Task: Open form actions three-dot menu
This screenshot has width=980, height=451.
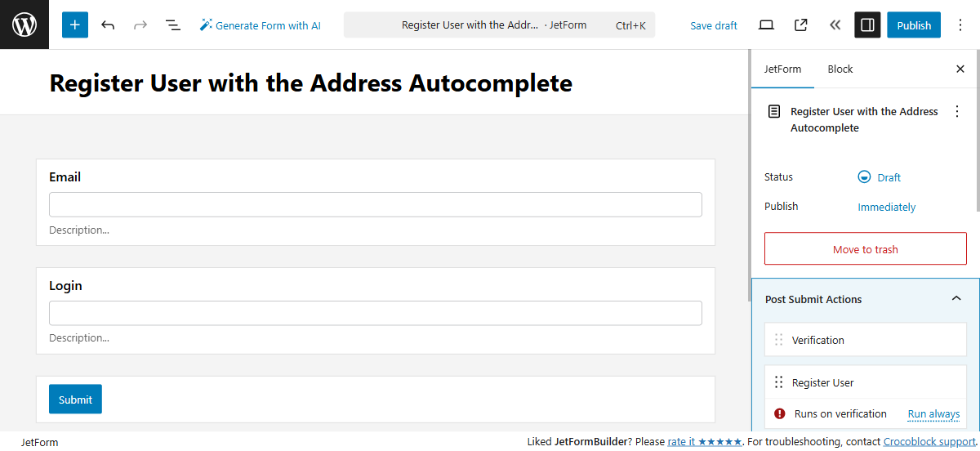Action: (957, 112)
